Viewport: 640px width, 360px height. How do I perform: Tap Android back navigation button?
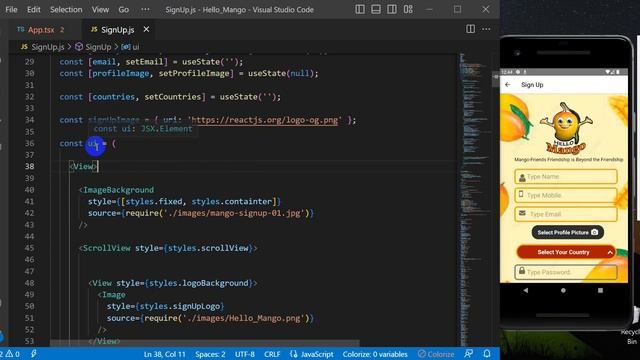[526, 290]
